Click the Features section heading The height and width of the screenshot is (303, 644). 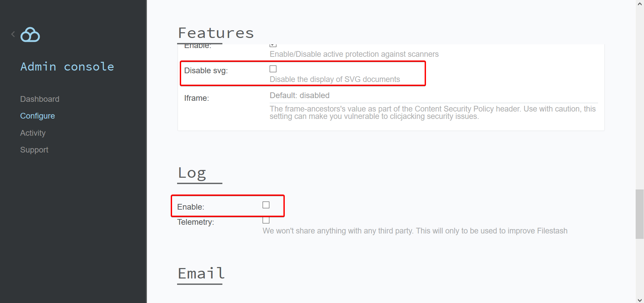216,33
